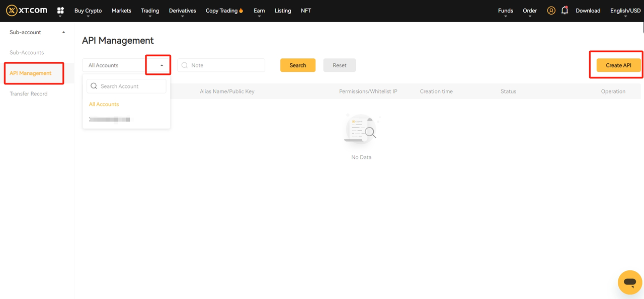Click the magnifier in Search Account box
The image size is (644, 299).
tap(94, 86)
